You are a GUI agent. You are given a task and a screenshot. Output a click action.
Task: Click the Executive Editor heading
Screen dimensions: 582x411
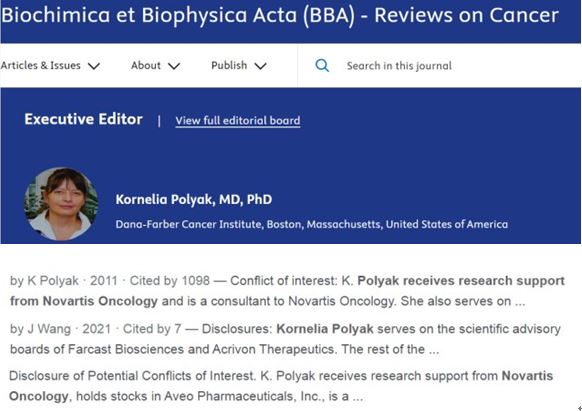(x=84, y=119)
